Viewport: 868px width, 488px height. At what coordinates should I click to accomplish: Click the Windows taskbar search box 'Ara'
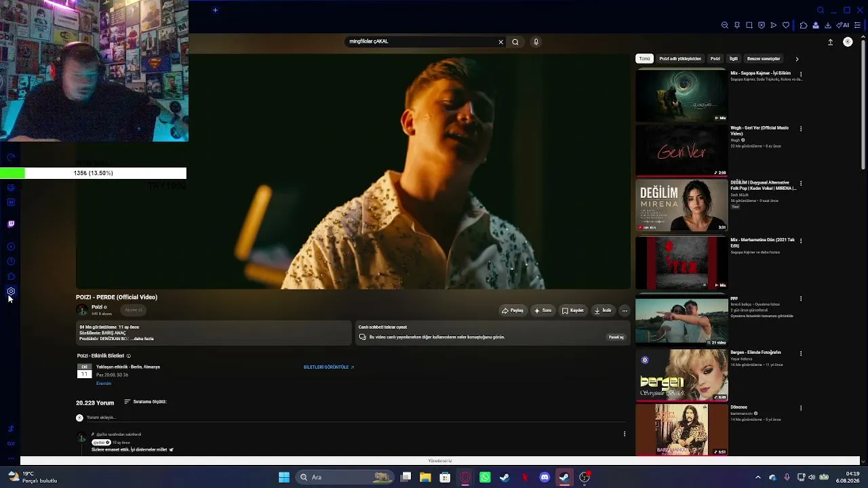pos(346,477)
